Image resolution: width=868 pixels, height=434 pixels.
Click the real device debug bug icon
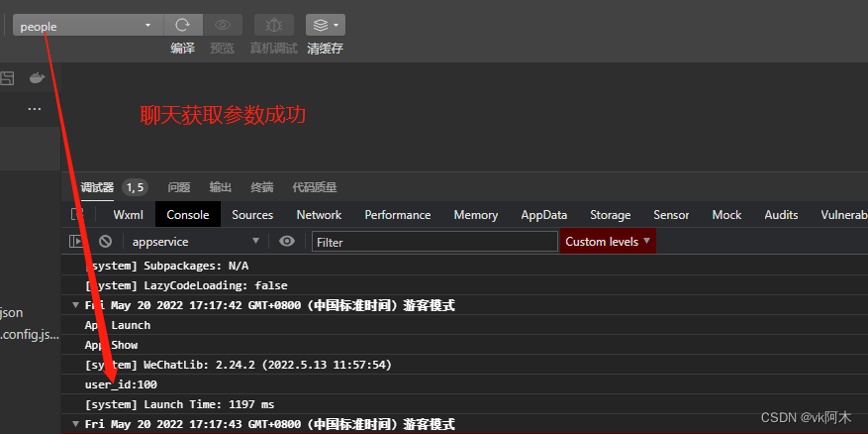coord(273,26)
